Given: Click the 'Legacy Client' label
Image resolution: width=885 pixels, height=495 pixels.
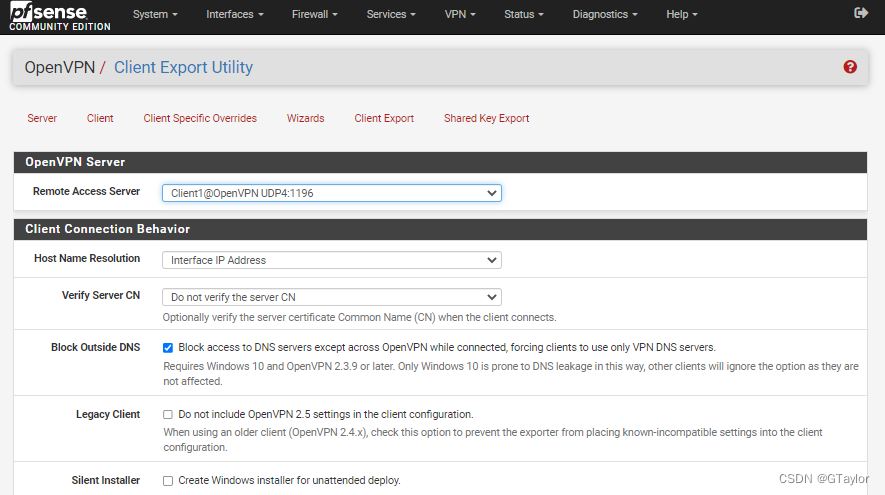Looking at the screenshot, I should click(x=108, y=414).
